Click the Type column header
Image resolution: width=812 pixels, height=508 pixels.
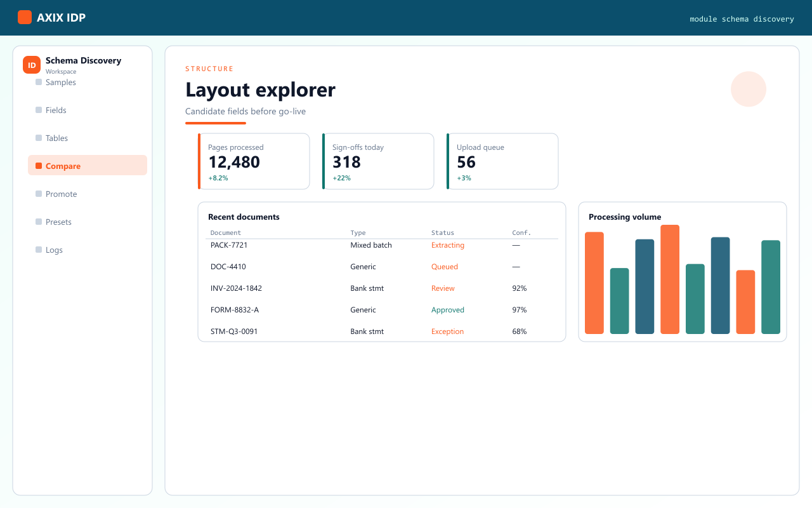pyautogui.click(x=358, y=233)
